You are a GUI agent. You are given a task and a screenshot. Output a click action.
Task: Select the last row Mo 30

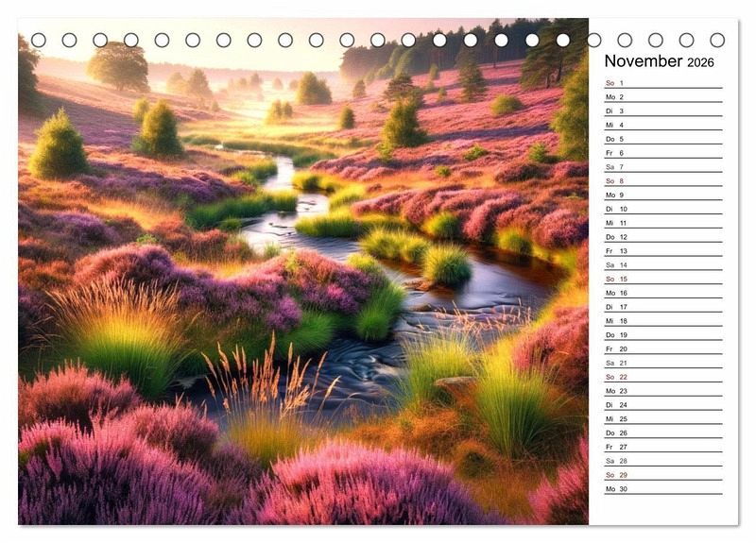(662, 489)
